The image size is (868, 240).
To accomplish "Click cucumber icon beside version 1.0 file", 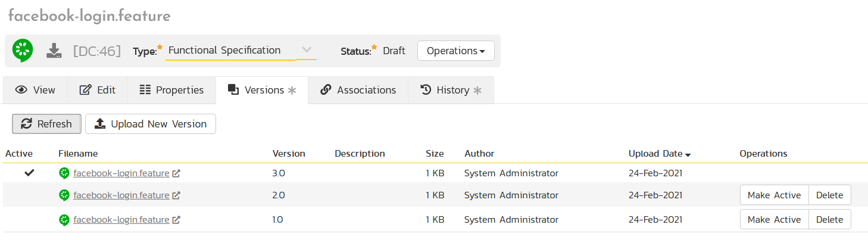I will coord(64,220).
